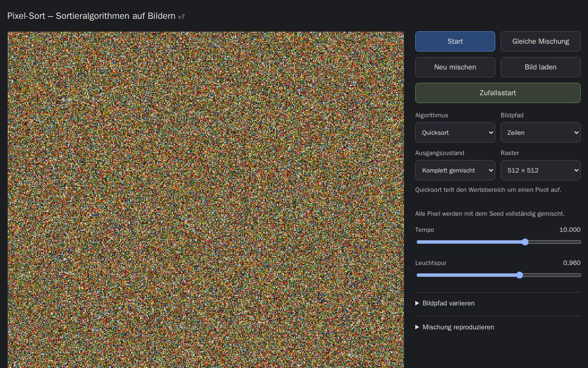The image size is (588, 368).
Task: Click the Tempo value 10.000
Action: click(570, 230)
